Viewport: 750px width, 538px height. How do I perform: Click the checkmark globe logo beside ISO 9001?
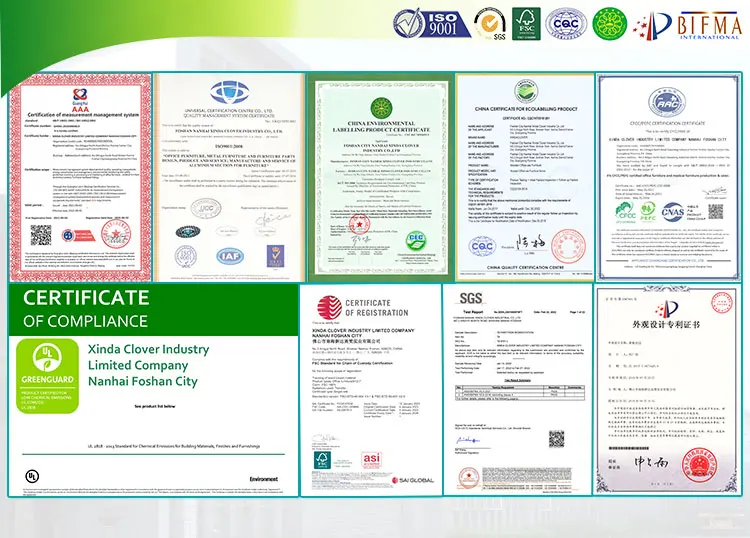(408, 23)
